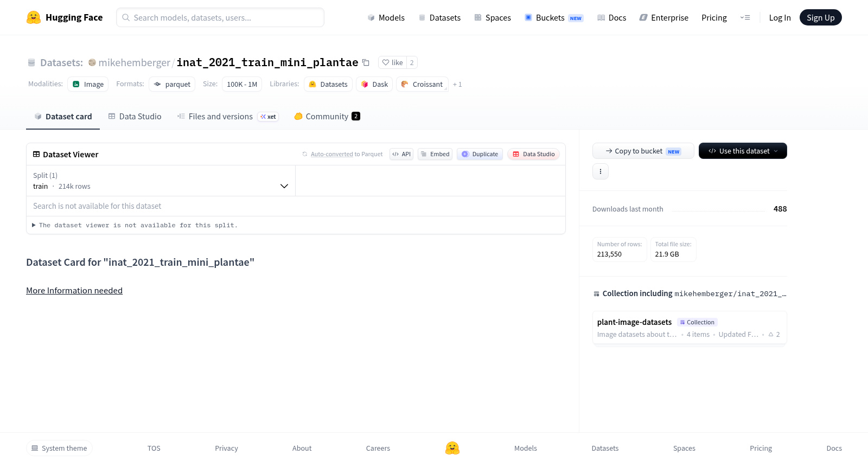Focus the search models input field
The image size is (868, 467).
pos(220,17)
